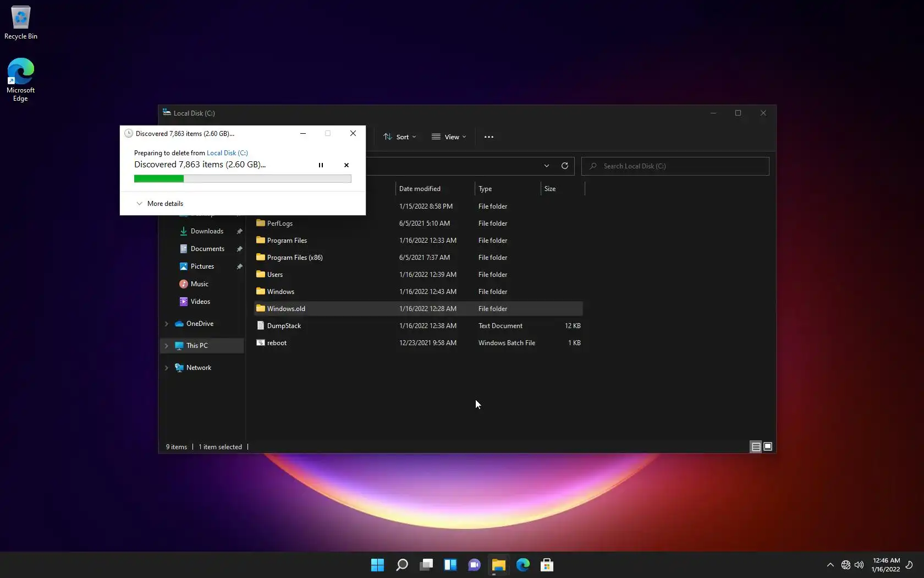Viewport: 924px width, 578px height.
Task: Expand More details in the delete dialog
Action: click(159, 204)
